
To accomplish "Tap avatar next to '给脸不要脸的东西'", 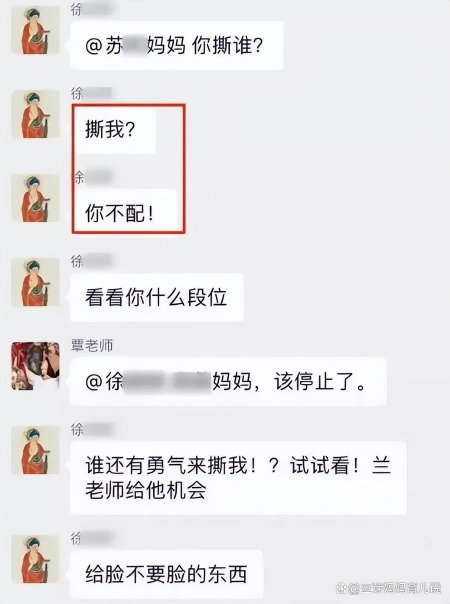I will click(x=35, y=559).
